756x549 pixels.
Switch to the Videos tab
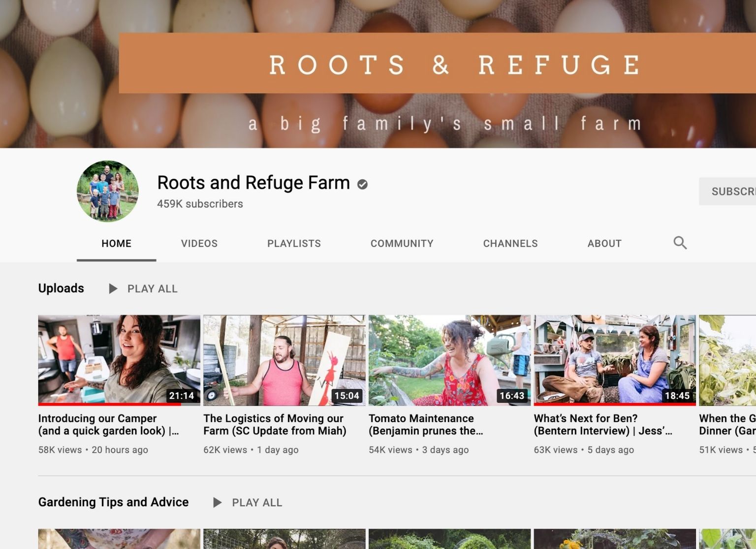tap(199, 243)
